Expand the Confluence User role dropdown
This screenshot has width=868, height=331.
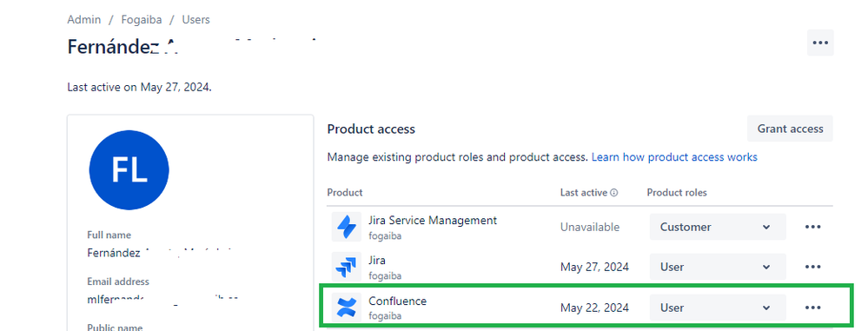[718, 308]
